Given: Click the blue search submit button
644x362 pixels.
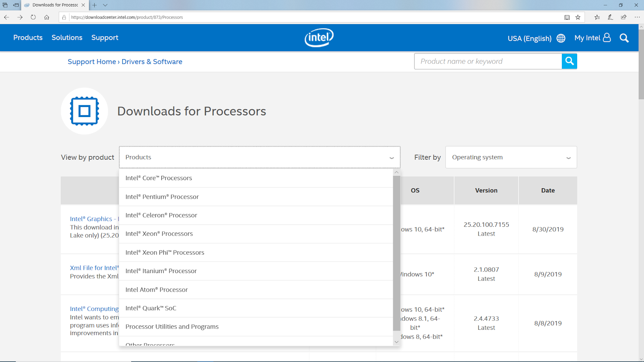Looking at the screenshot, I should click(569, 61).
